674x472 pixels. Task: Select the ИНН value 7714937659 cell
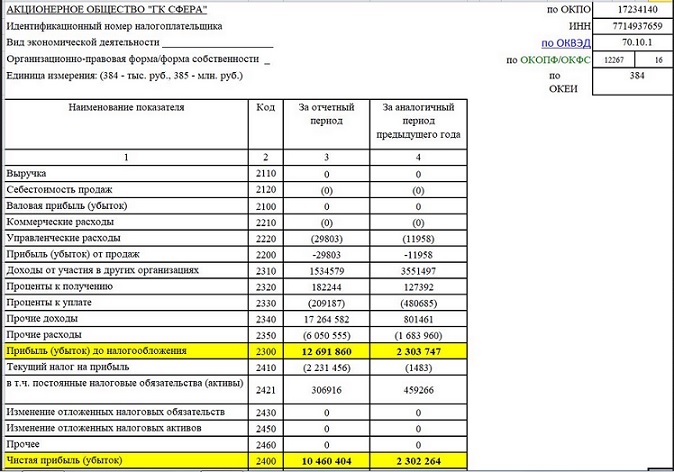click(x=633, y=25)
